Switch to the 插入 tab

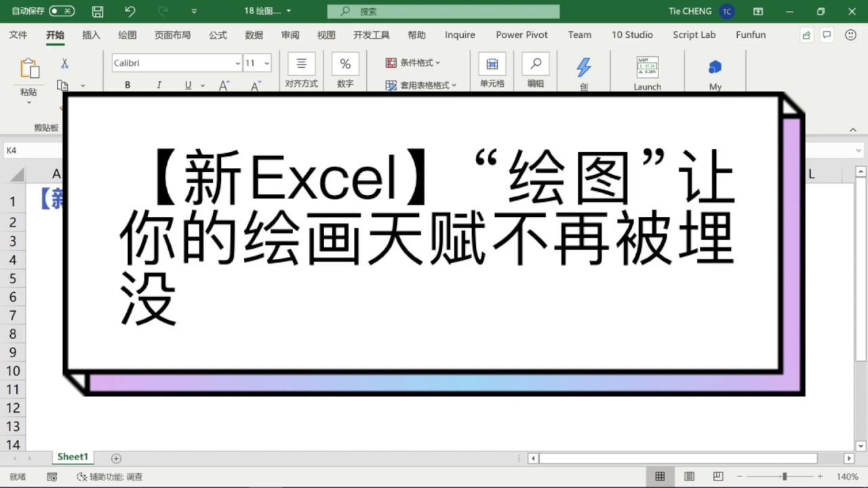tap(91, 35)
